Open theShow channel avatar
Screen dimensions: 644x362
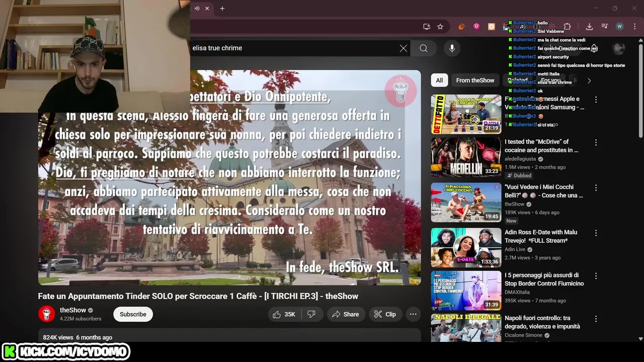47,314
